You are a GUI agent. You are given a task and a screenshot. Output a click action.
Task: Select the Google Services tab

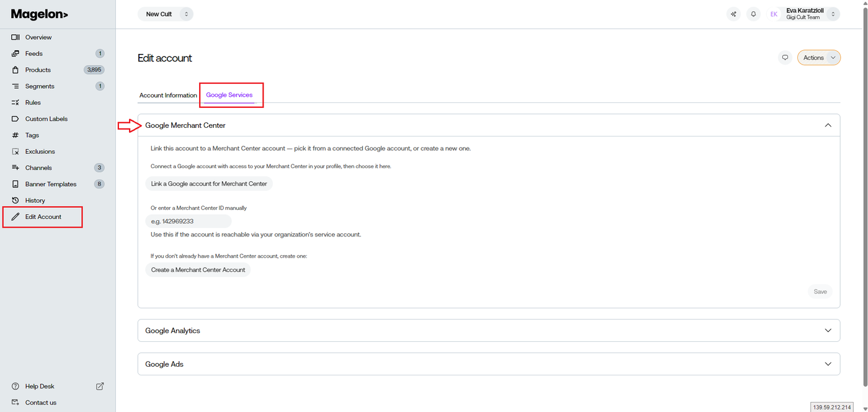tap(229, 96)
